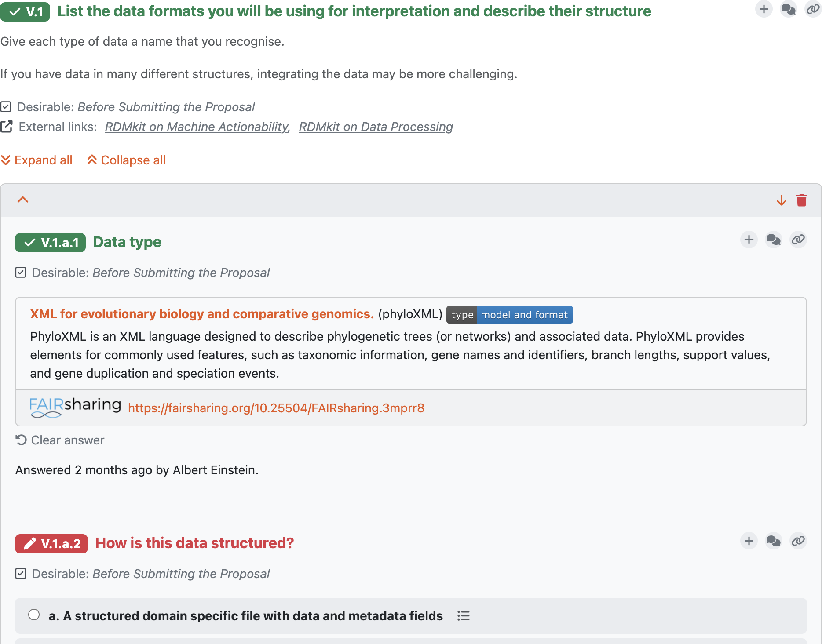This screenshot has height=644, width=822.
Task: Click XML for evolutionary biology title link
Action: 202,314
